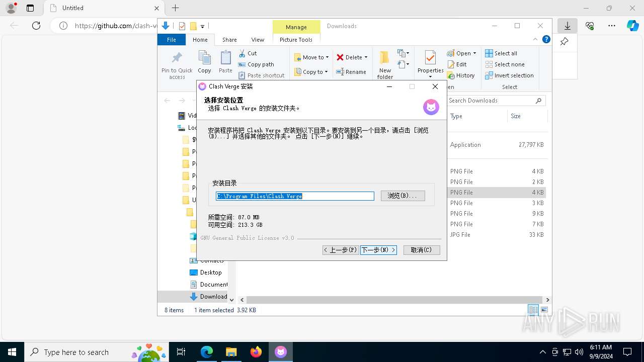Click History in Explorer ribbon
This screenshot has width=644, height=362.
point(461,75)
